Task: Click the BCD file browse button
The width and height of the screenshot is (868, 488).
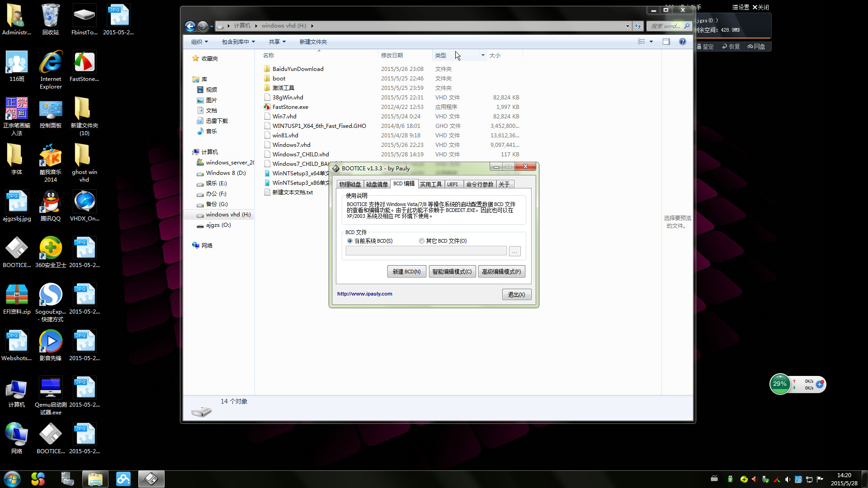Action: point(514,251)
